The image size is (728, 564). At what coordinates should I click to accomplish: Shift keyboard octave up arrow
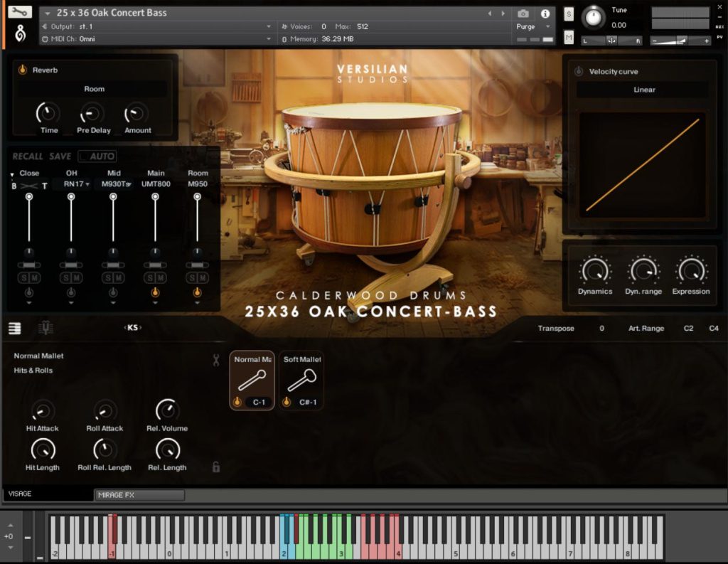pos(10,525)
